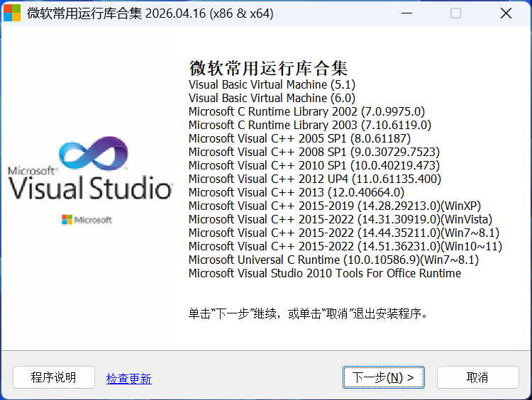
Task: Select the heading 微软常用运行库合集
Action: [268, 68]
